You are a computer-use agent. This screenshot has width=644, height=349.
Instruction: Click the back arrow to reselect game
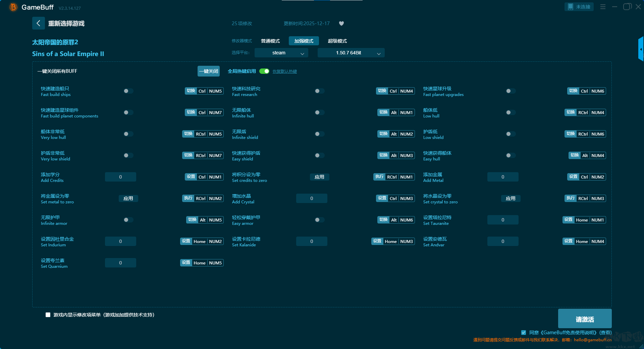[38, 23]
